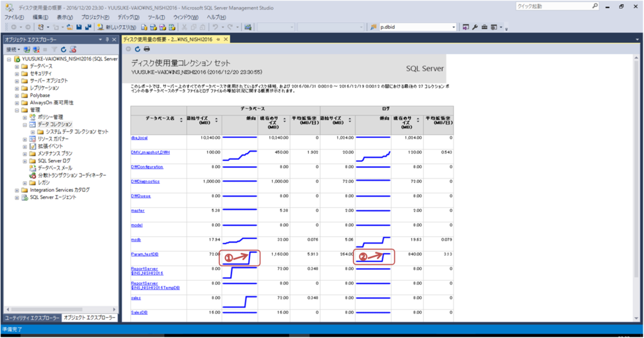This screenshot has width=644, height=338.
Task: Toggle the Object Explorer auto-hide pin
Action: tap(107, 40)
